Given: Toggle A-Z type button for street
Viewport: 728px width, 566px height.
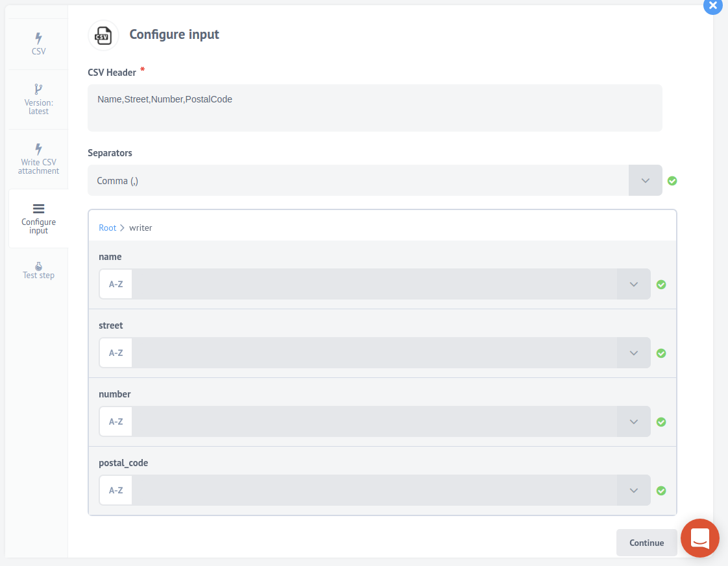Looking at the screenshot, I should coord(115,353).
